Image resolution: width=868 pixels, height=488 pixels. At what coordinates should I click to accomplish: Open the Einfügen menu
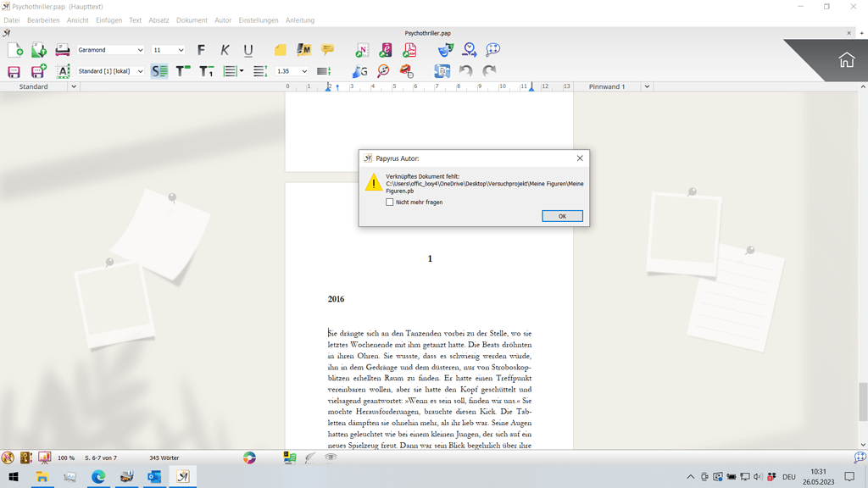point(108,20)
